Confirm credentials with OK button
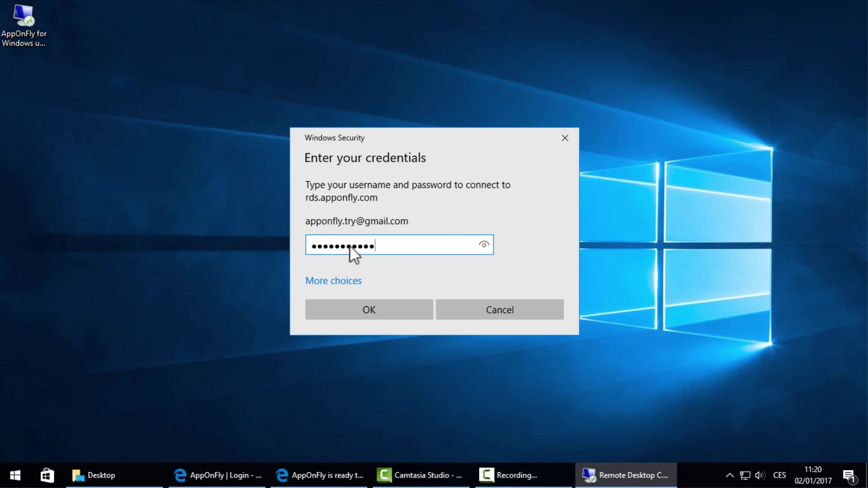 pyautogui.click(x=369, y=310)
